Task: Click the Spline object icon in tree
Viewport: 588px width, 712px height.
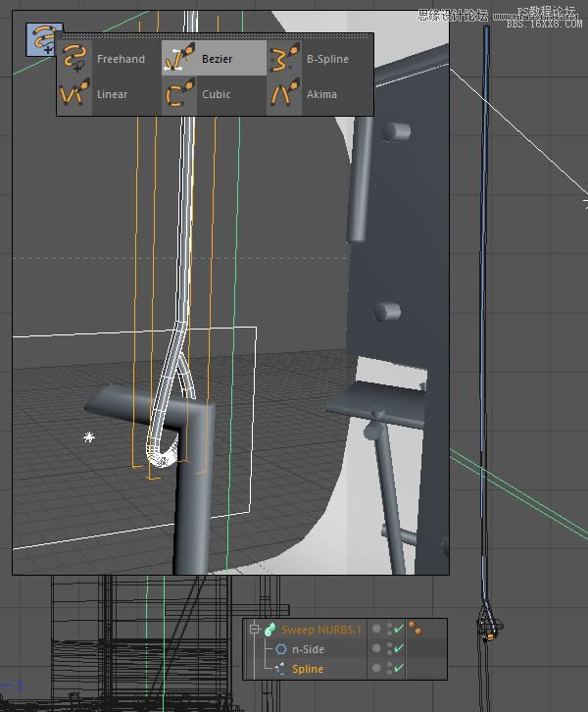Action: click(281, 669)
